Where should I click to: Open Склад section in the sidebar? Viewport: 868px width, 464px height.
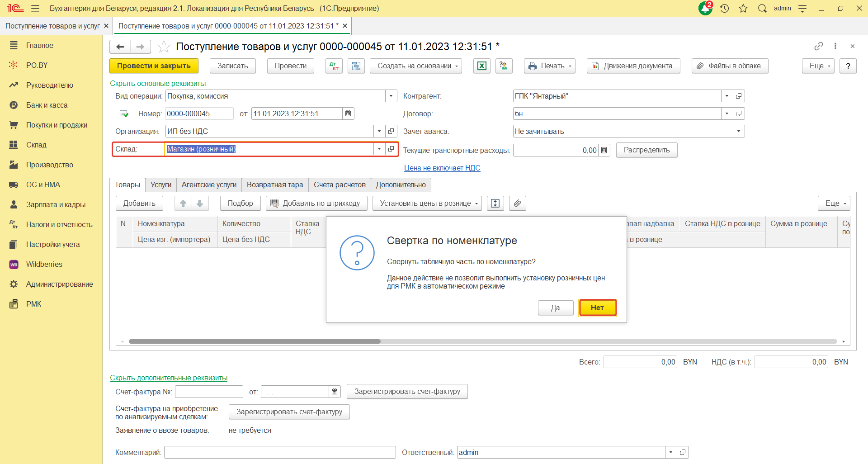tap(36, 145)
